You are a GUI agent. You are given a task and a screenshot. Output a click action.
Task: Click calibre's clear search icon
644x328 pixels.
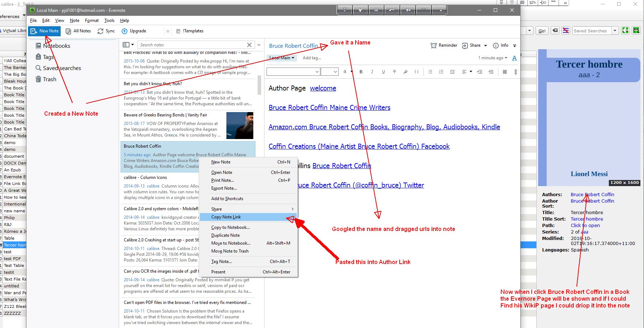click(x=555, y=31)
